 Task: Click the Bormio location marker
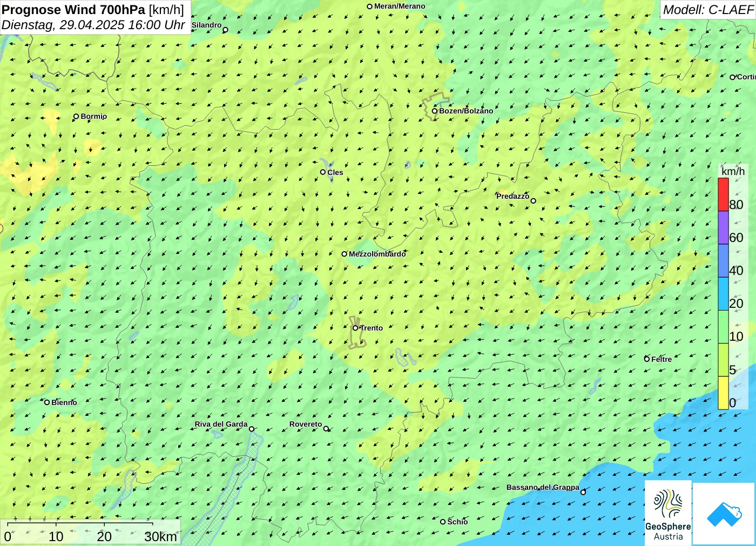[x=76, y=116]
